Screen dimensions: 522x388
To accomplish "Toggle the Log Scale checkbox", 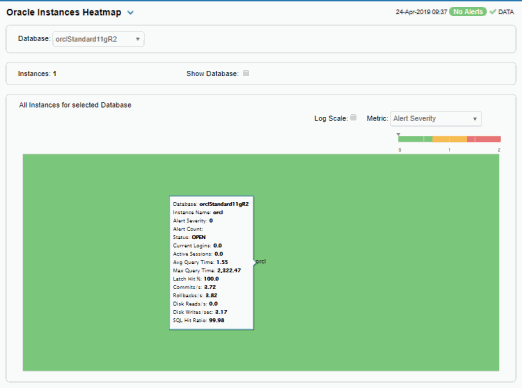I will click(354, 117).
